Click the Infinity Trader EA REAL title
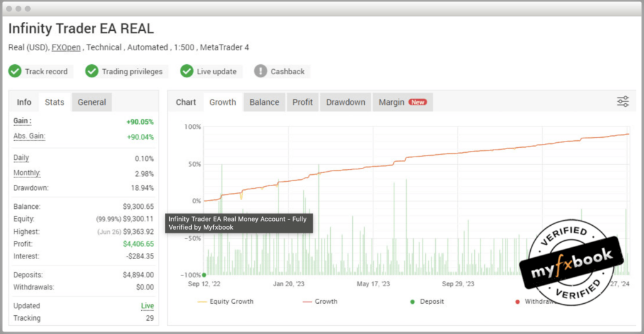Image resolution: width=644 pixels, height=334 pixels. click(81, 28)
